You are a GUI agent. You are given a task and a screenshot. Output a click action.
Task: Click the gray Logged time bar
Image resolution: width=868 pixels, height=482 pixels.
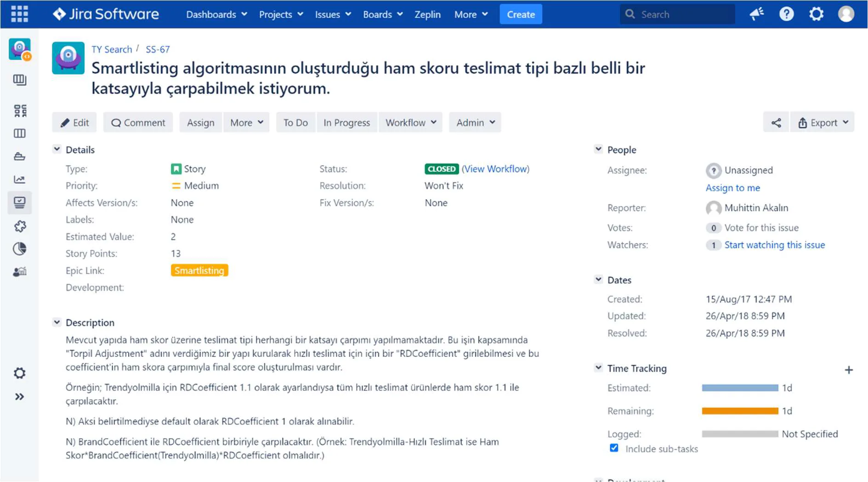(740, 434)
